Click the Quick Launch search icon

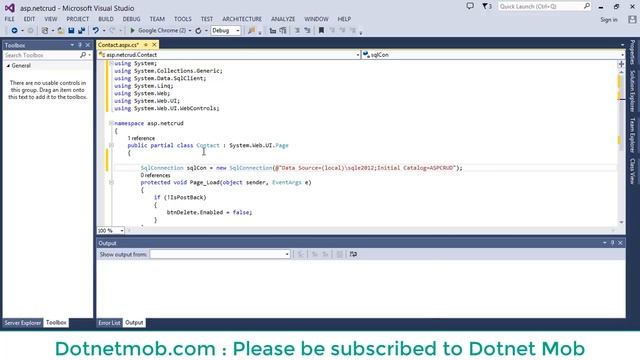pyautogui.click(x=587, y=6)
